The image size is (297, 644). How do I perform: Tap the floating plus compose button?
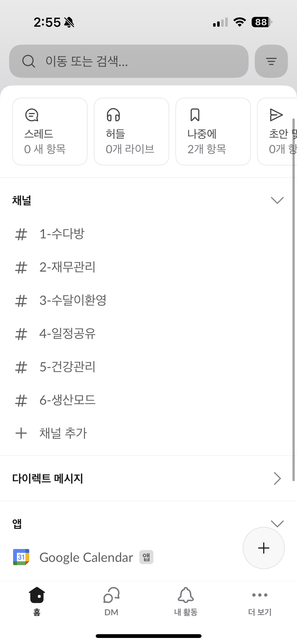pyautogui.click(x=263, y=548)
